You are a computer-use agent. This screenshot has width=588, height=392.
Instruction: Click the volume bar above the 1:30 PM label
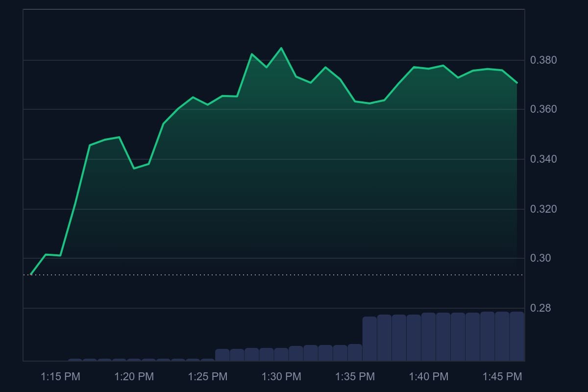pos(281,355)
